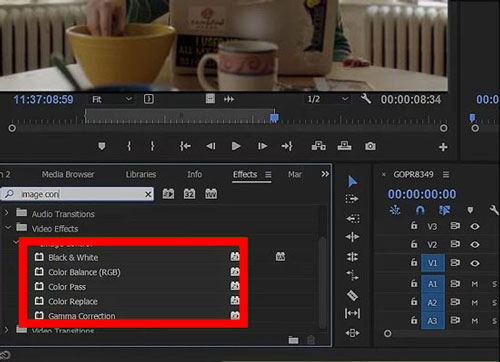Select the Razor tool
The width and height of the screenshot is (500, 362).
[x=352, y=295]
